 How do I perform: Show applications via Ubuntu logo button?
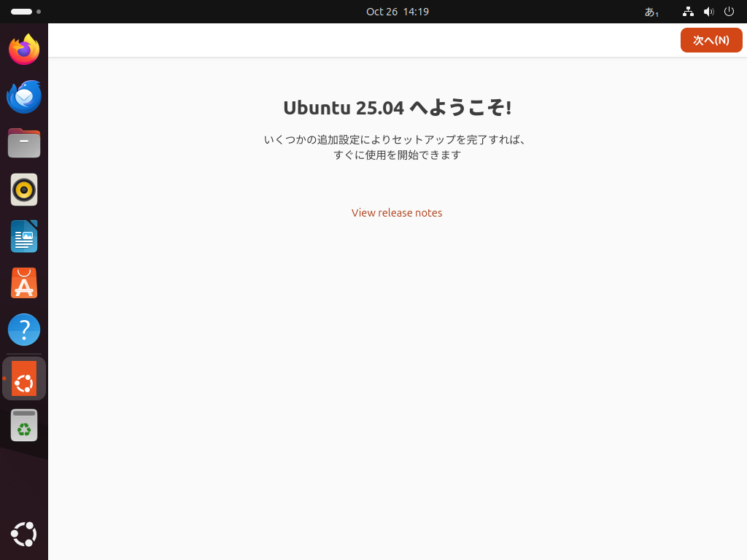tap(24, 534)
